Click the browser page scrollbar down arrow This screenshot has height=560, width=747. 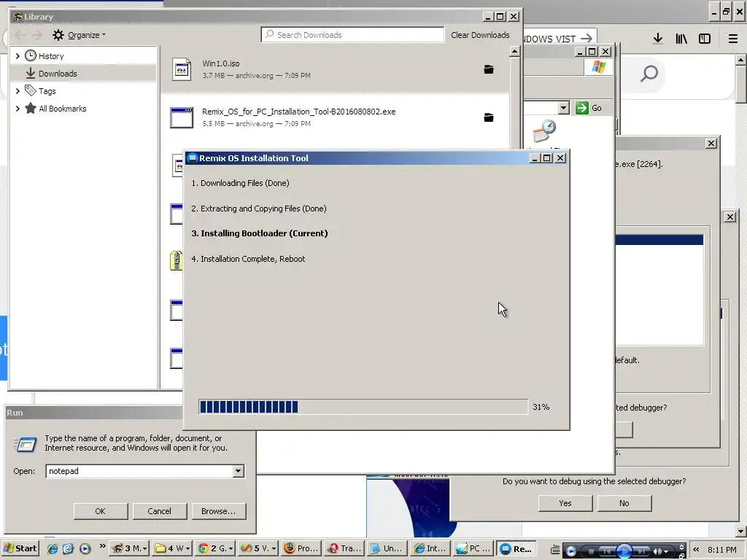coord(741,531)
